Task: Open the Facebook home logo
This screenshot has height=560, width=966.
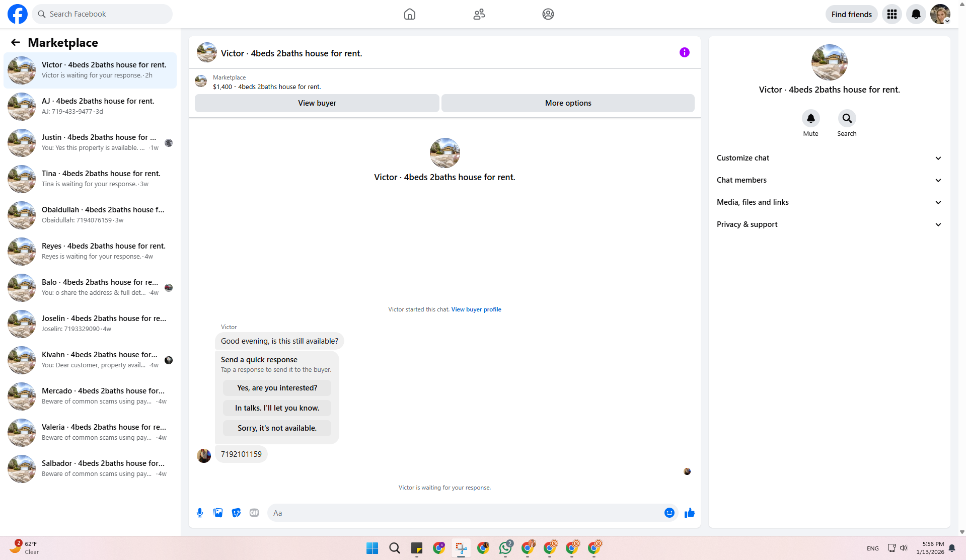Action: [18, 14]
